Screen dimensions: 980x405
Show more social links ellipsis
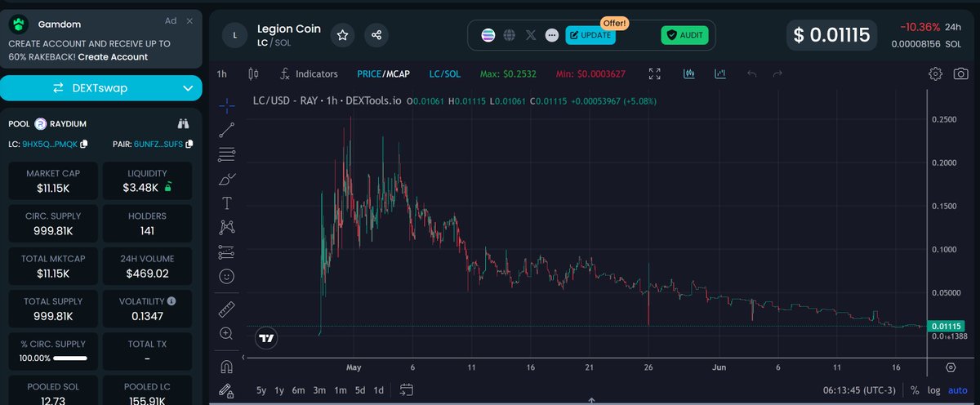pyautogui.click(x=552, y=35)
